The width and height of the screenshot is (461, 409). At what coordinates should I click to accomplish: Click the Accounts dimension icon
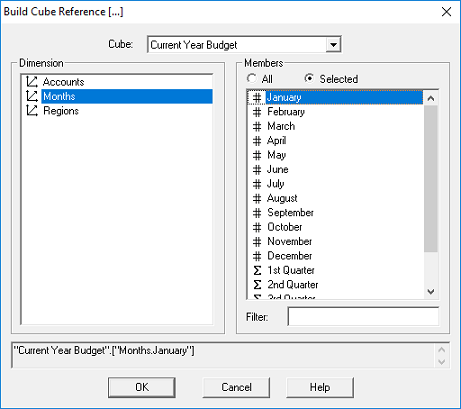point(32,82)
